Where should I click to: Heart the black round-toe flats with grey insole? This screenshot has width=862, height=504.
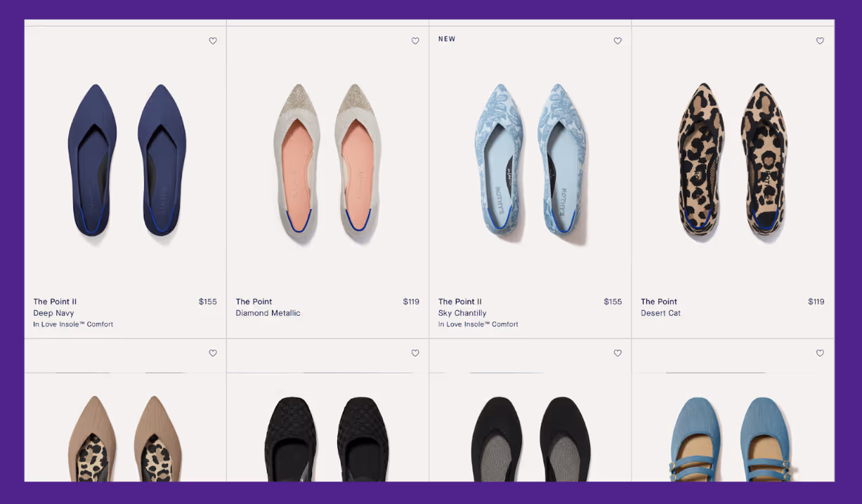coord(618,353)
